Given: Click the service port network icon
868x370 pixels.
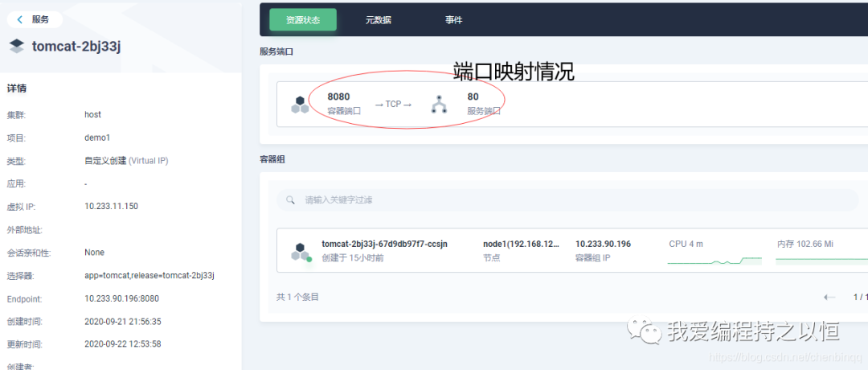Looking at the screenshot, I should pyautogui.click(x=439, y=104).
